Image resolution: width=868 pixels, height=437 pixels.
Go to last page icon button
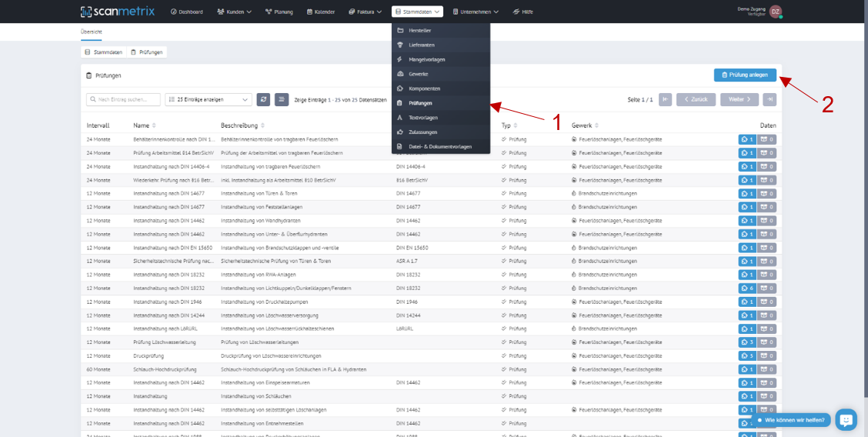pos(769,99)
